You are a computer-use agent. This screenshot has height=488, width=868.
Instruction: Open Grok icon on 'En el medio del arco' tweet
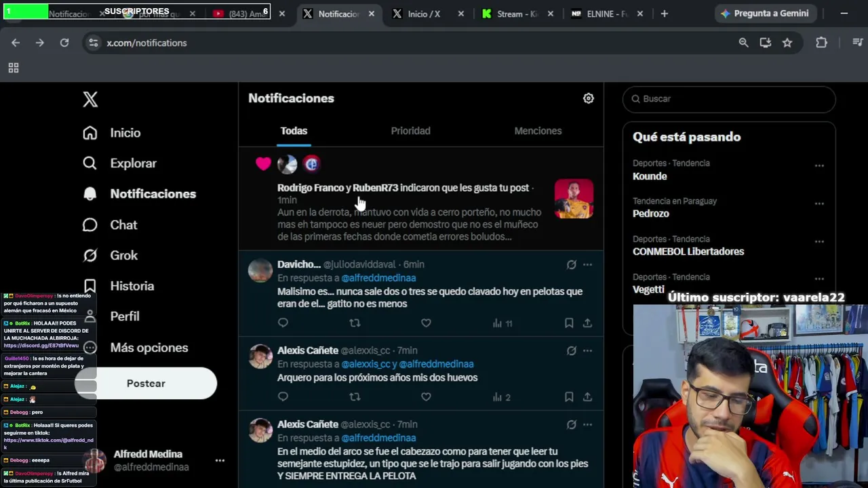572,424
